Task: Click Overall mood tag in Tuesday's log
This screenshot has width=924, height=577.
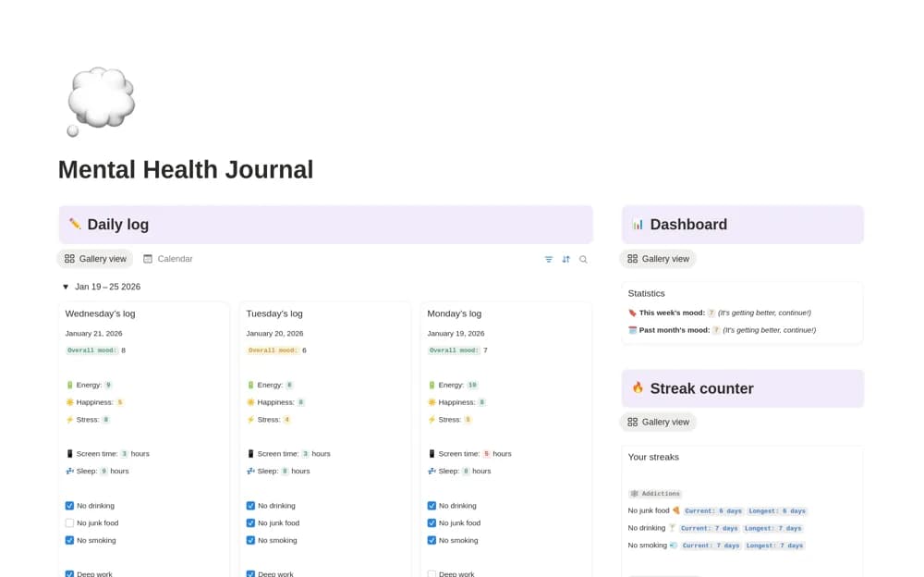Action: [273, 350]
